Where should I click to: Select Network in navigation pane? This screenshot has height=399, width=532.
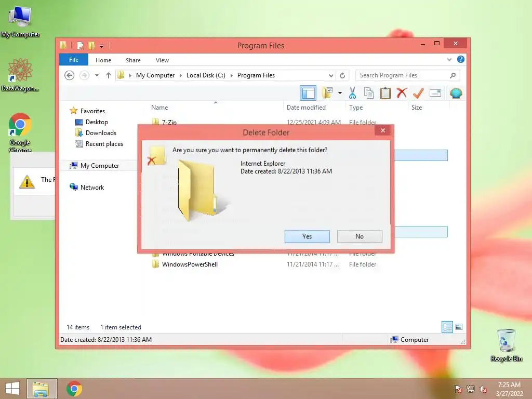92,187
